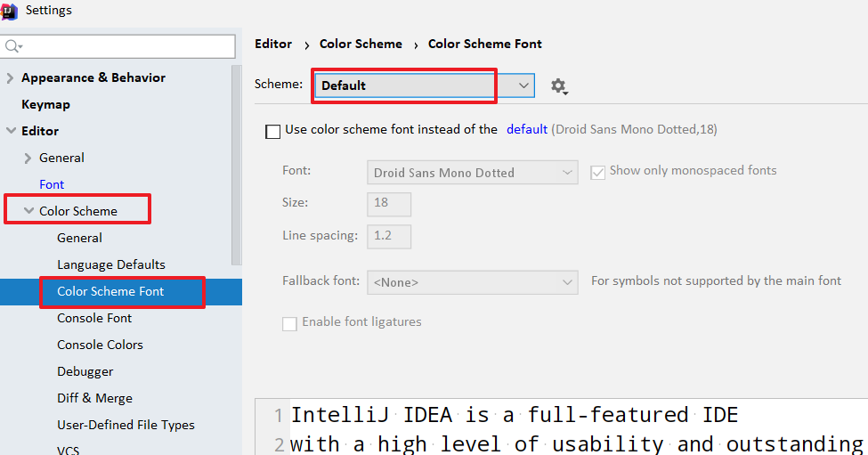
Task: Click the scheme settings gear icon
Action: (558, 85)
